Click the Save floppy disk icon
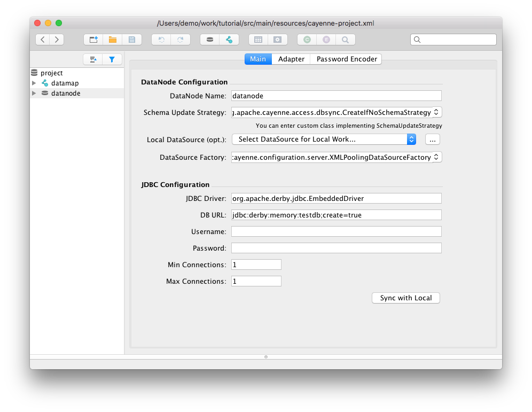The image size is (532, 412). [132, 40]
